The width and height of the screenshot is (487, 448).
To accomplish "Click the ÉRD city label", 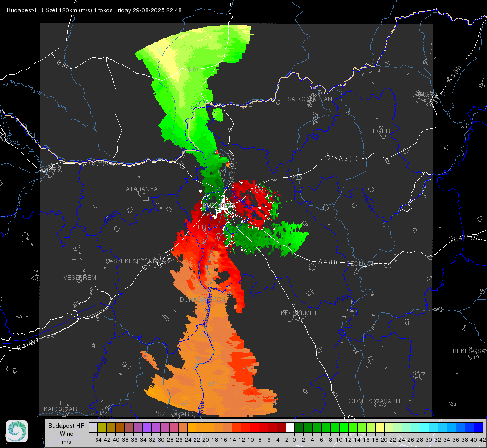I will point(204,227).
